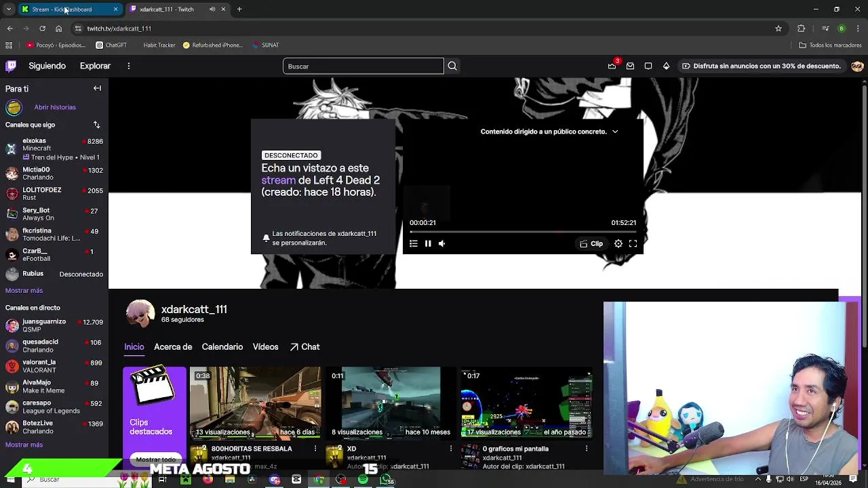This screenshot has width=868, height=488.
Task: Switch to the Vídeos channel tab
Action: click(266, 346)
